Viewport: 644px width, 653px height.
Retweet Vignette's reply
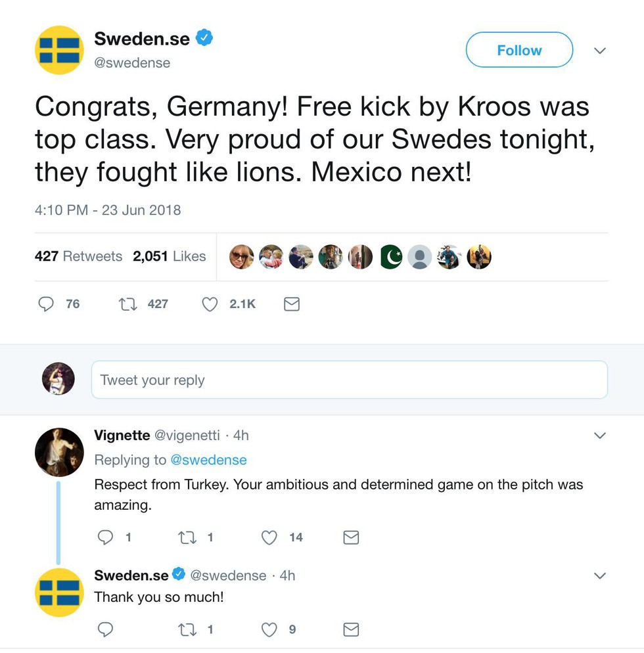point(187,537)
